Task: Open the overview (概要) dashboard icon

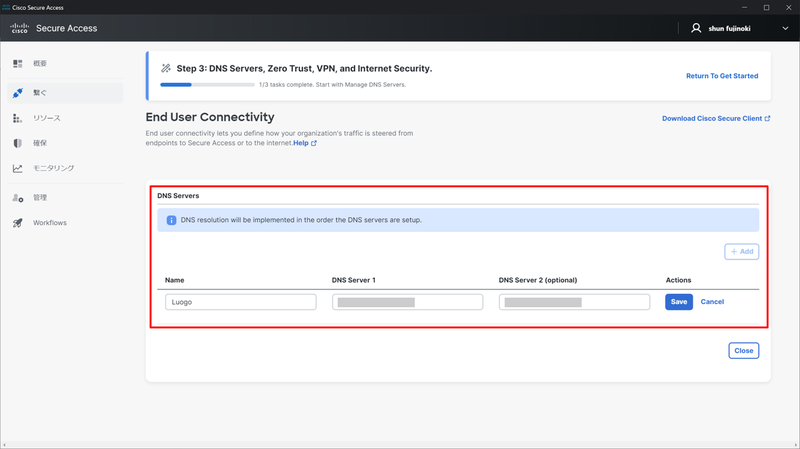Action: click(x=18, y=63)
